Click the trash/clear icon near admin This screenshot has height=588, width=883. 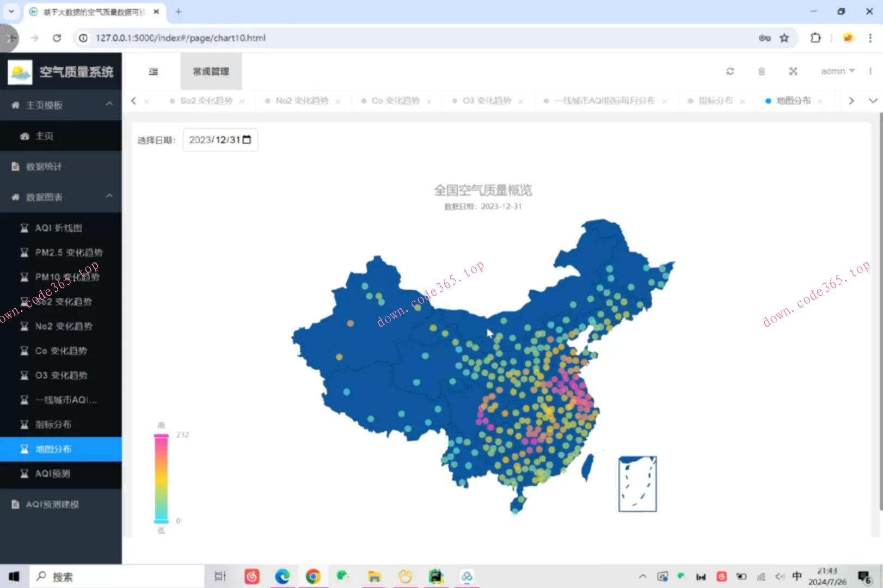(762, 71)
